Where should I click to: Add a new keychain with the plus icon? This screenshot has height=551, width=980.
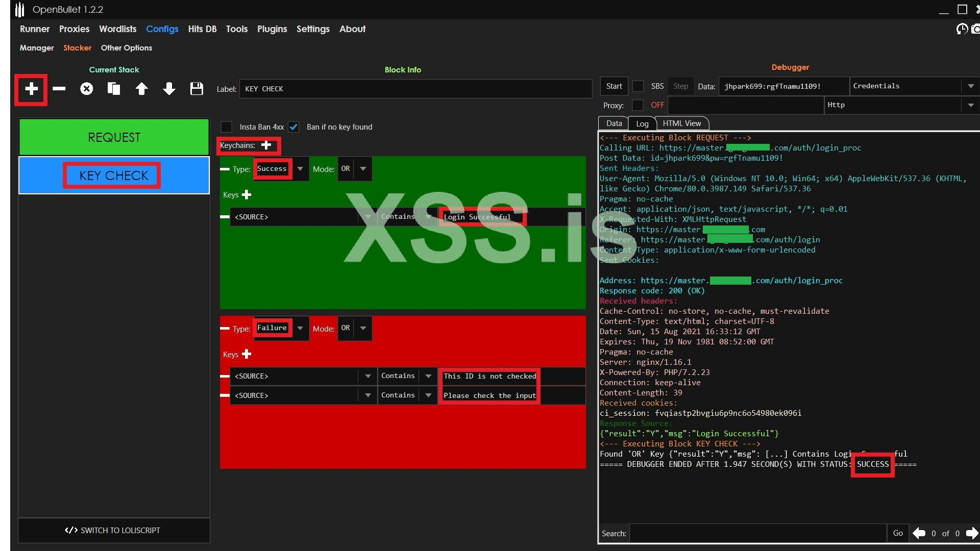click(x=266, y=145)
